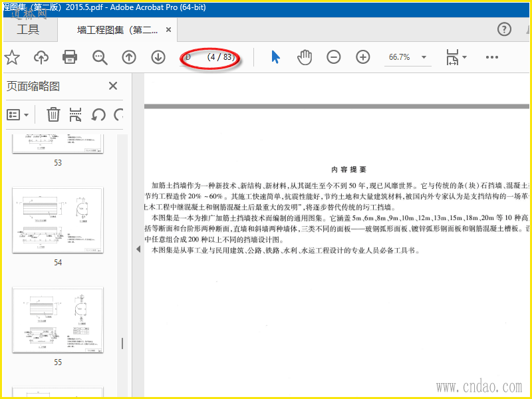The image size is (532, 399).
Task: Select page 54 thumbnail
Action: pyautogui.click(x=58, y=220)
